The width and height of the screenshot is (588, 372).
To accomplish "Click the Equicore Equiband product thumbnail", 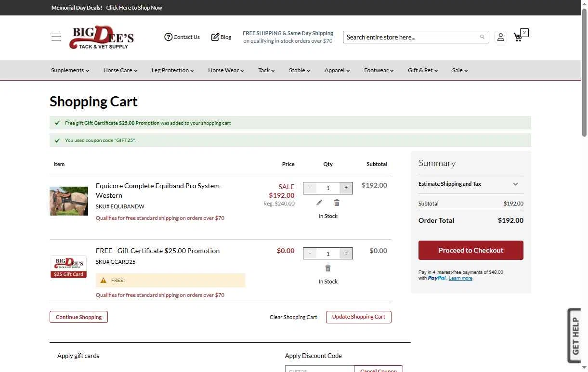I will click(x=69, y=201).
